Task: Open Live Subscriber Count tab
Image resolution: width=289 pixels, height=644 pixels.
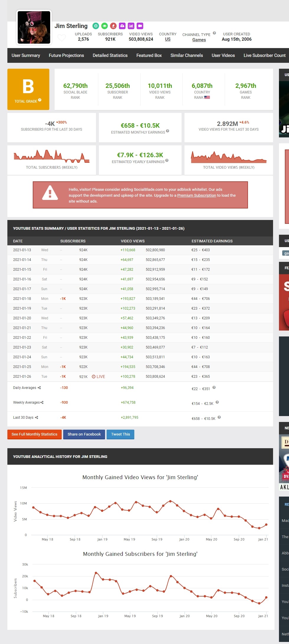Action: click(x=264, y=55)
